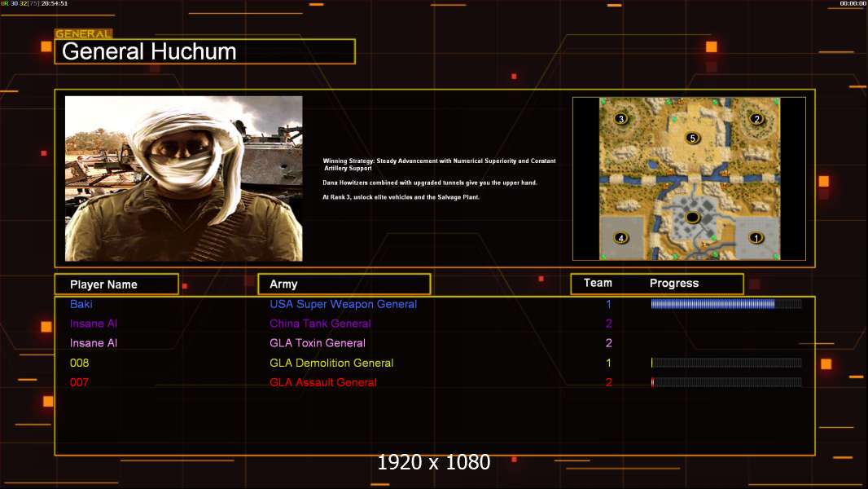Click the General Huchum portrait image
This screenshot has height=489, width=868.
[184, 178]
